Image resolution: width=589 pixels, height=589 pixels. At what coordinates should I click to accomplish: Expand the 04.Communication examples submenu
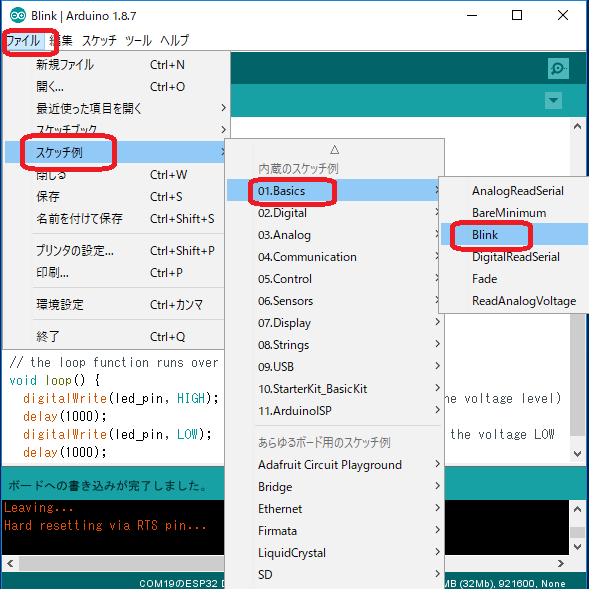point(334,257)
